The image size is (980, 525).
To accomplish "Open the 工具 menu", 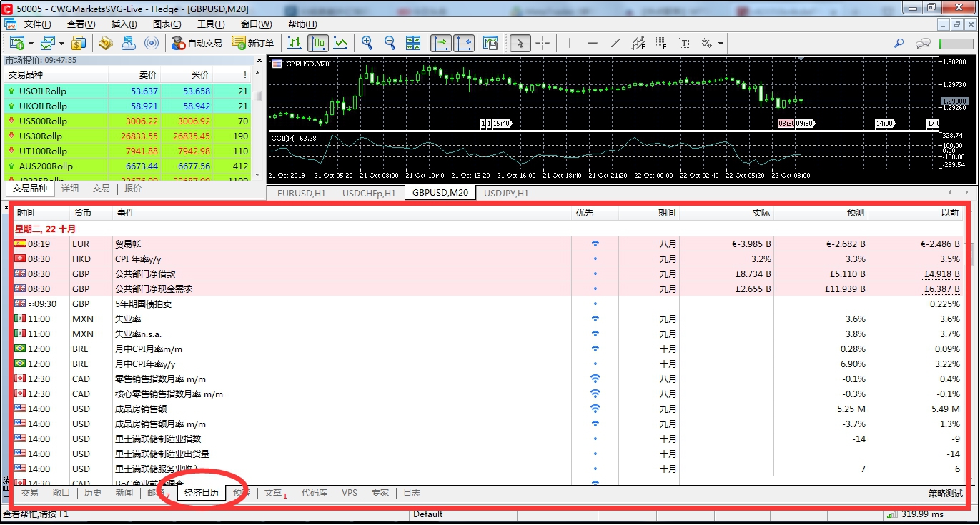I will click(x=211, y=24).
